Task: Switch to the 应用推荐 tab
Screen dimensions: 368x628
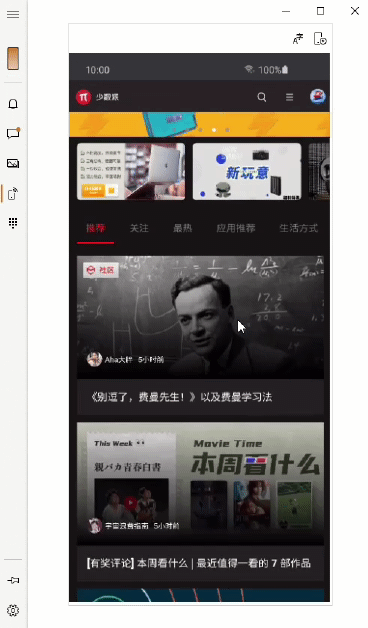Action: click(236, 228)
